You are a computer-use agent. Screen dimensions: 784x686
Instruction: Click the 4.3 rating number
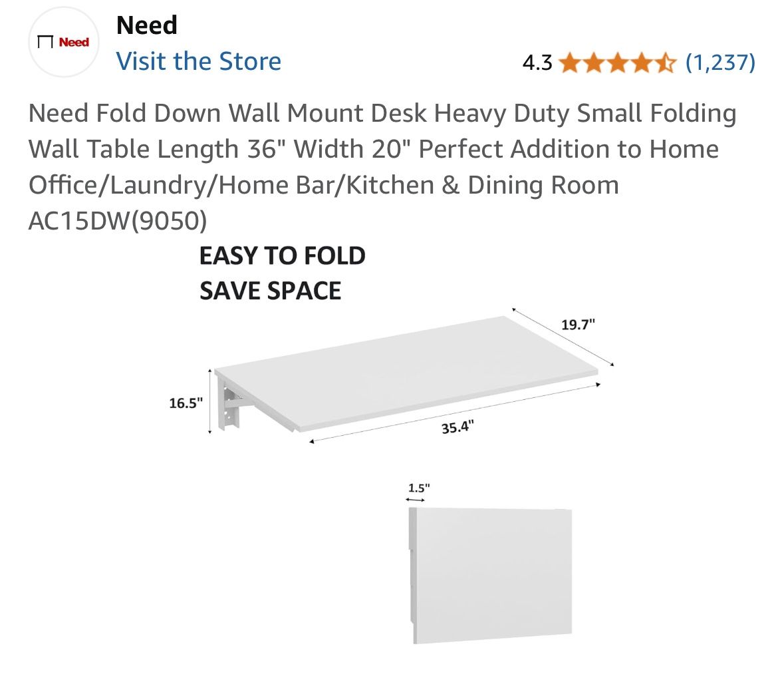[537, 63]
